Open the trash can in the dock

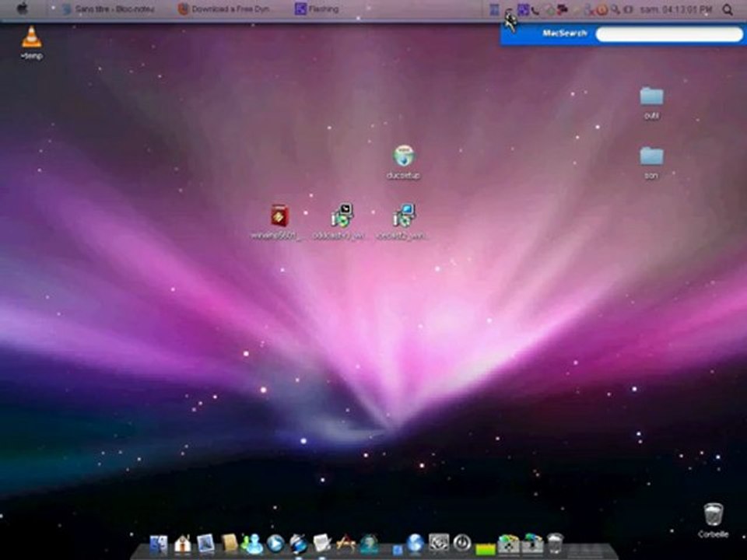[x=555, y=544]
